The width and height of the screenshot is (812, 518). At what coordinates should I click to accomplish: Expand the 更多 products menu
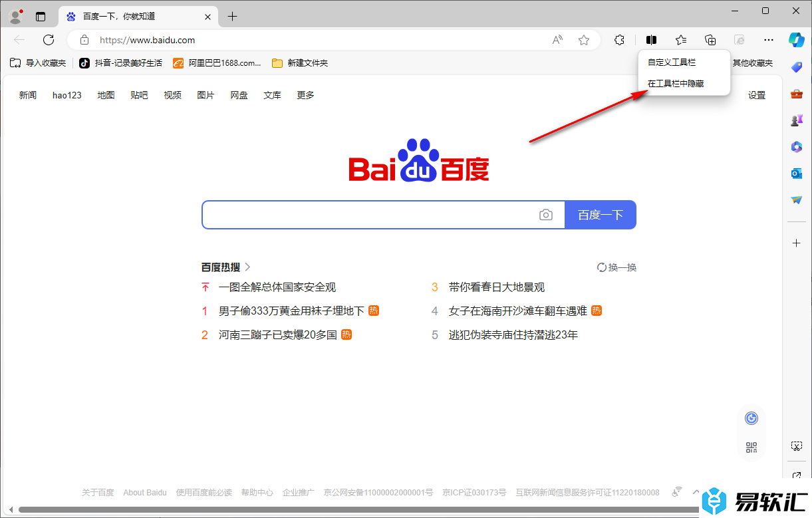click(305, 95)
